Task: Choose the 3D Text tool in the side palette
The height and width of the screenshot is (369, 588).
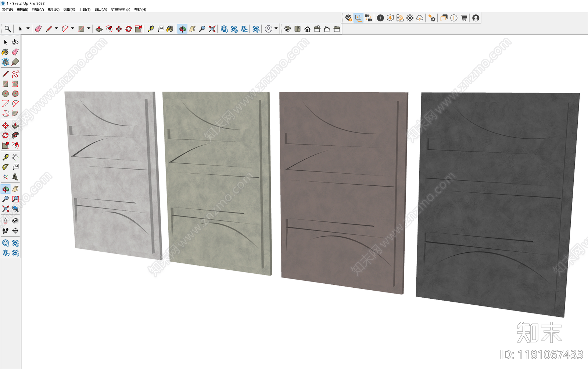Action: (15, 177)
